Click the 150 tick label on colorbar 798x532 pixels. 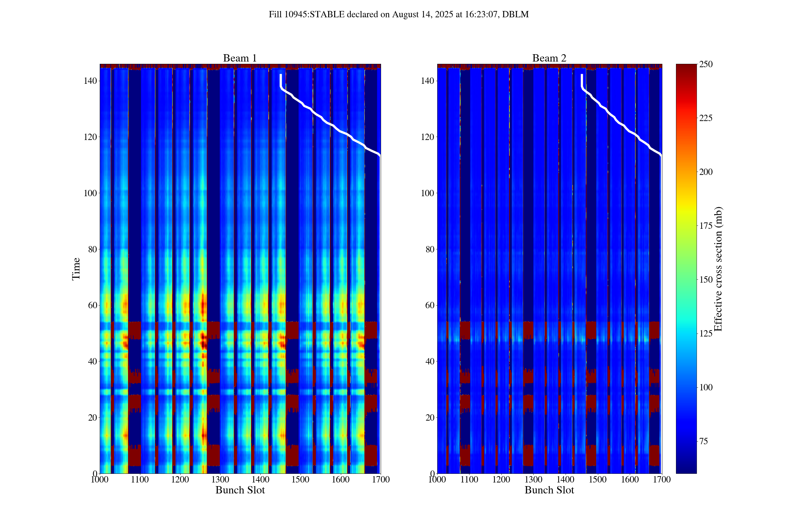(x=706, y=280)
